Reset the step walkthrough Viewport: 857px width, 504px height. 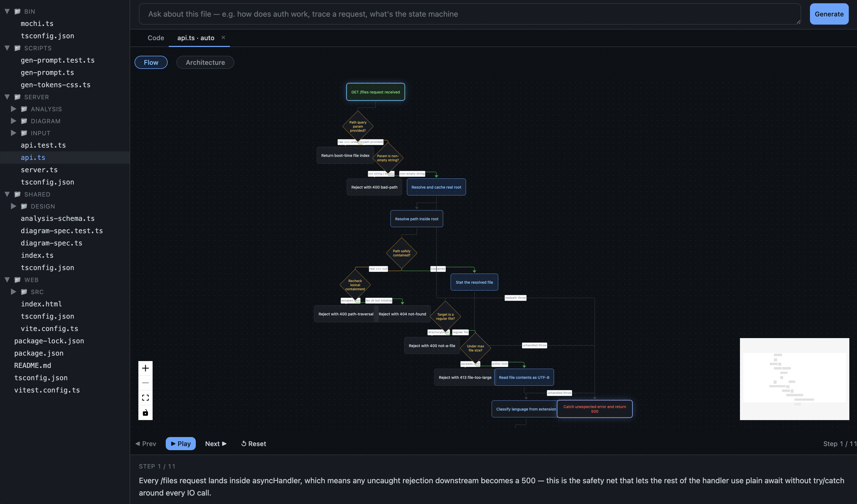tap(253, 444)
